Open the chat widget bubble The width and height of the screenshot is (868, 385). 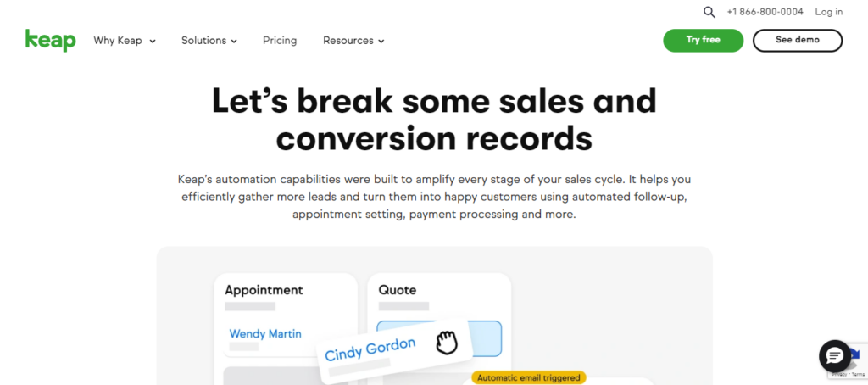pos(834,355)
